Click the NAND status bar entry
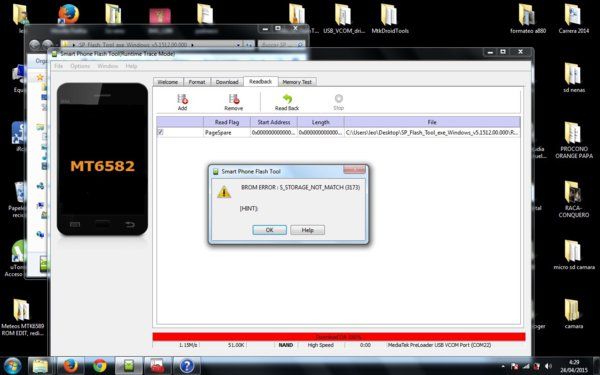The width and height of the screenshot is (600, 375). 286,345
